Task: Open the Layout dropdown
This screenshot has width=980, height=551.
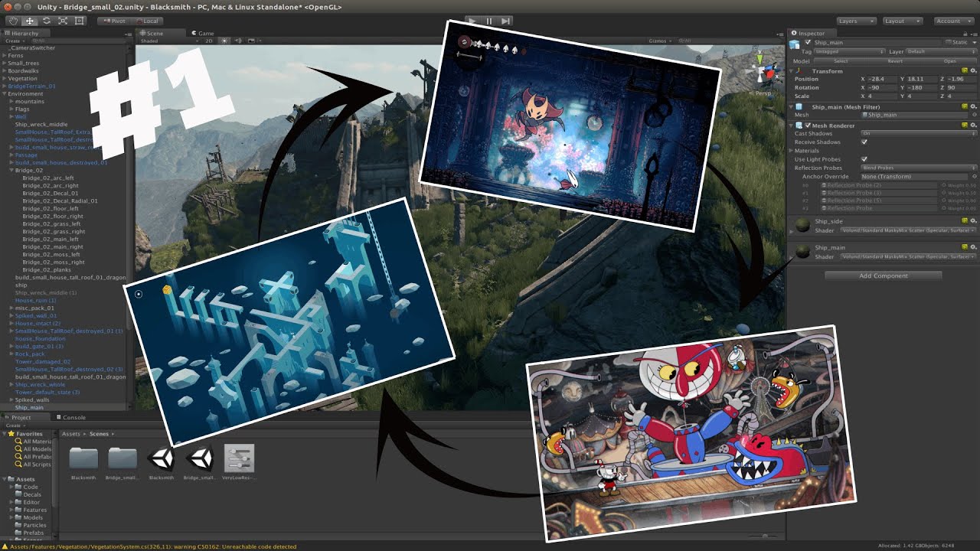Action: (x=903, y=21)
